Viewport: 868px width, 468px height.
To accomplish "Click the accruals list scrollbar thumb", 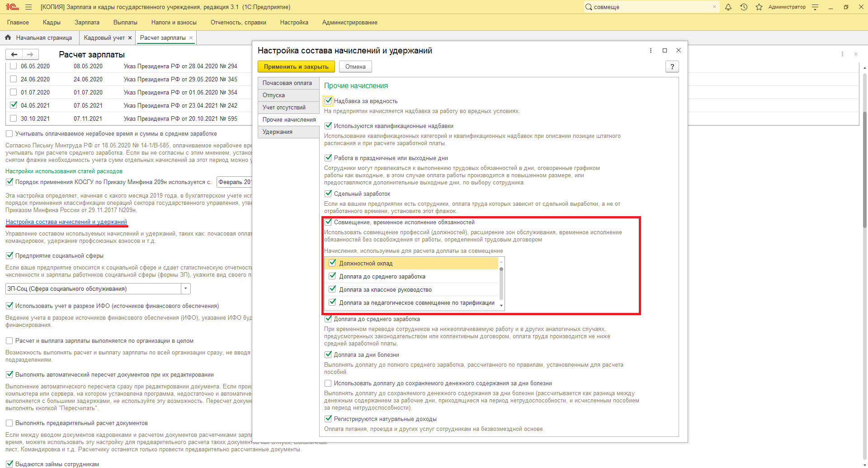I will pos(501,284).
